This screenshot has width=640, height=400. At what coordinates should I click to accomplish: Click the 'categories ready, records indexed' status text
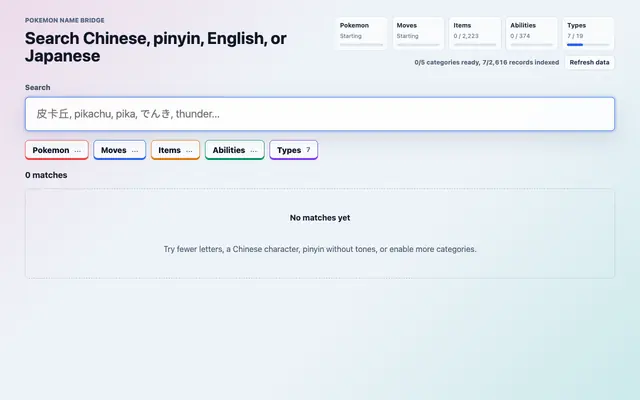tap(487, 62)
